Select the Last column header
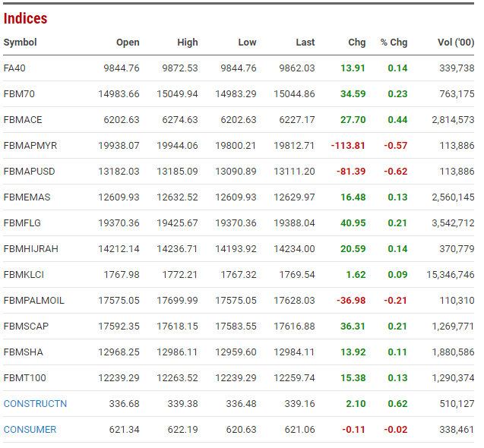The image size is (484, 448). point(305,43)
